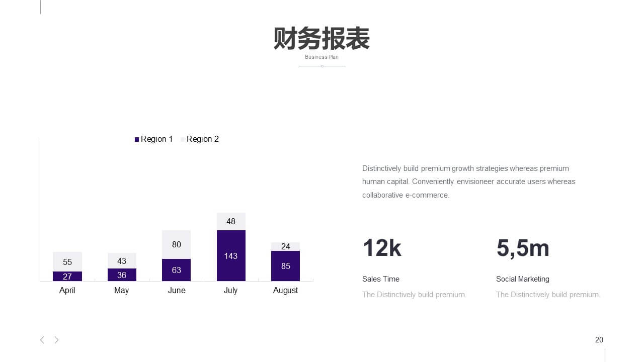Click the August axis label

click(x=285, y=291)
